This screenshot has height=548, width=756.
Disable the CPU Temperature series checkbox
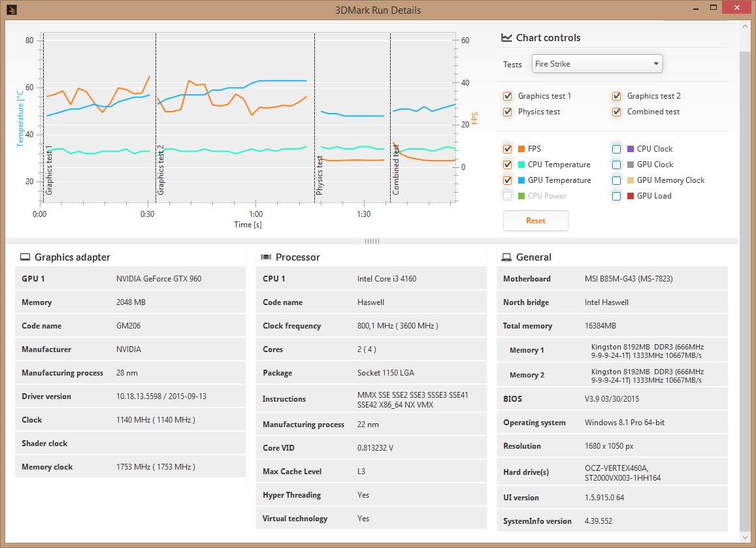(507, 165)
